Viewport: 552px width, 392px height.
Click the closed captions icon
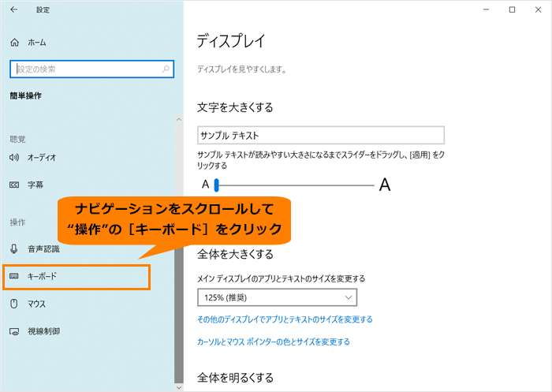coord(14,185)
